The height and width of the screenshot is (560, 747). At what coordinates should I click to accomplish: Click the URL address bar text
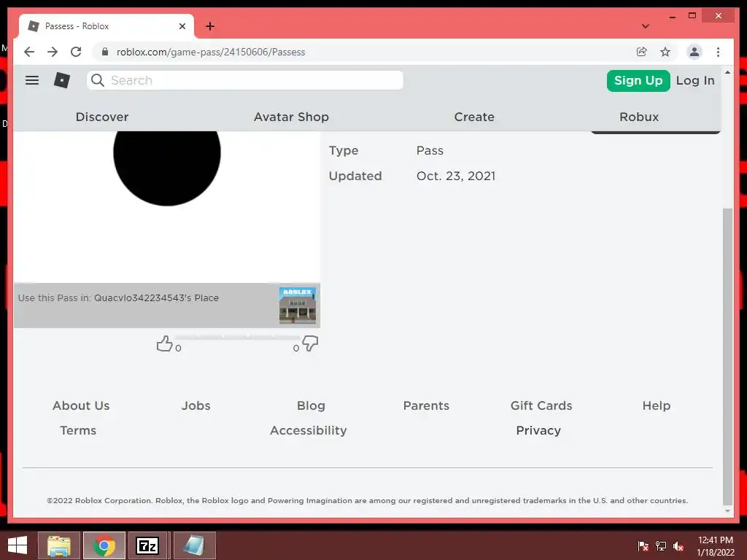coord(211,52)
